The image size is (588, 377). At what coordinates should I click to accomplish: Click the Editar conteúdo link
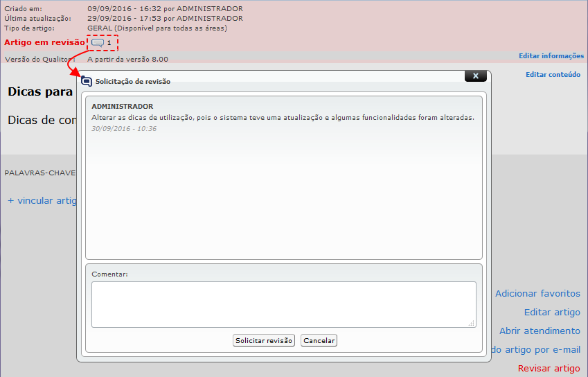pos(553,75)
